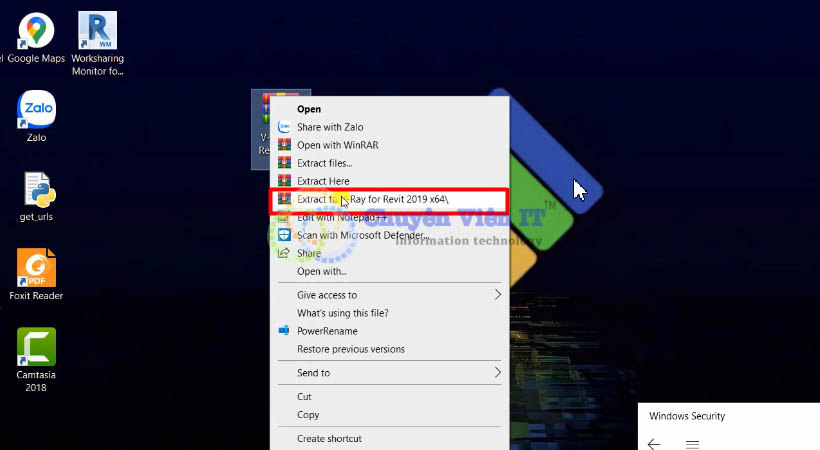Click the PowerRename icon in context menu
Screen dimensions: 820x450
pos(284,331)
